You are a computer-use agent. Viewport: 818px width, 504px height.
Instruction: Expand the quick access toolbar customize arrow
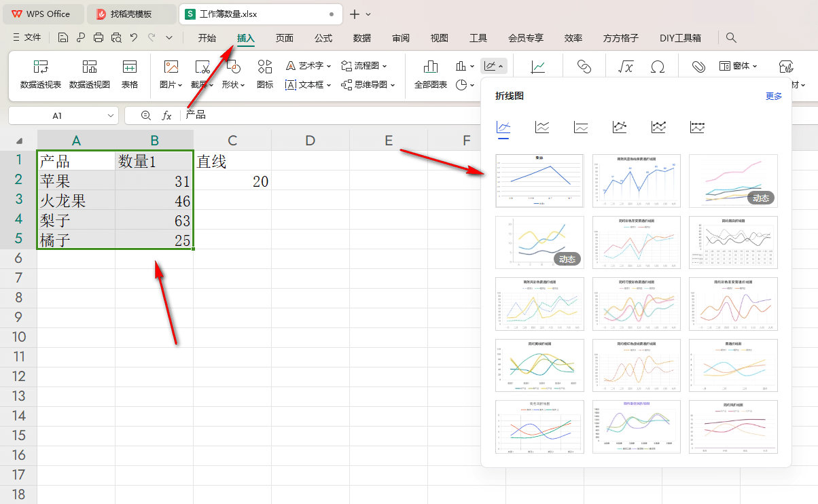click(x=169, y=38)
